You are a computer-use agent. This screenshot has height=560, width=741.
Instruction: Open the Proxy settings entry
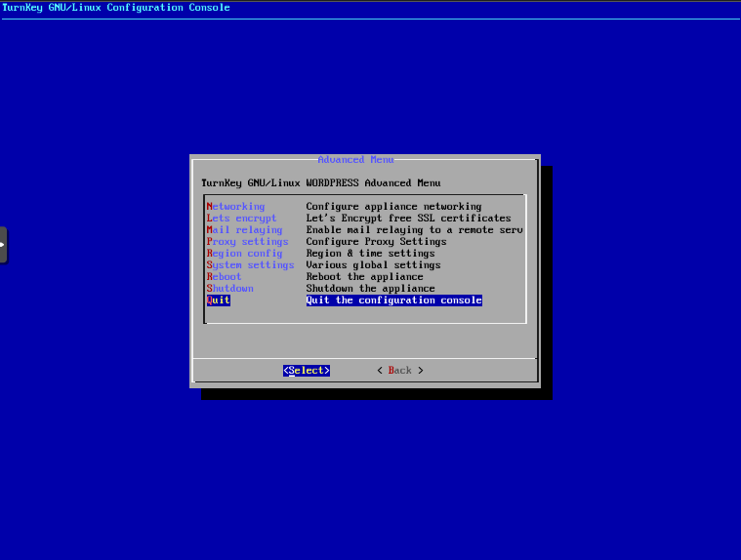click(247, 242)
